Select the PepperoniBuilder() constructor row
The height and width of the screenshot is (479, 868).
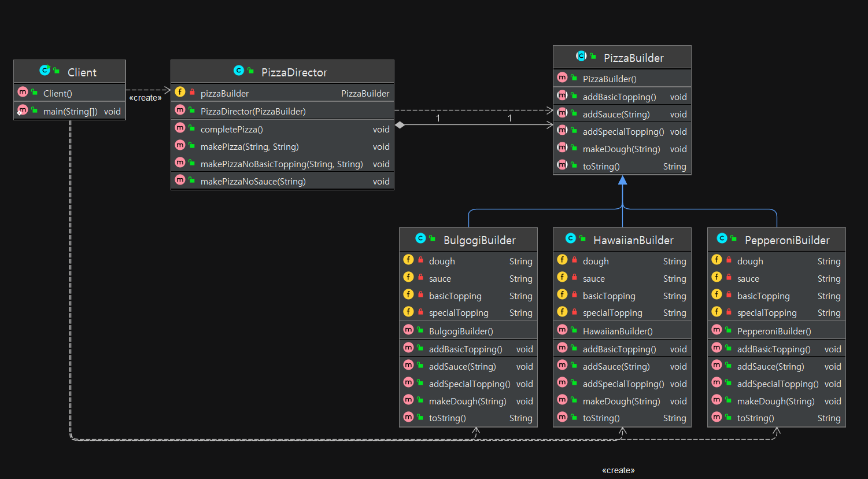777,331
